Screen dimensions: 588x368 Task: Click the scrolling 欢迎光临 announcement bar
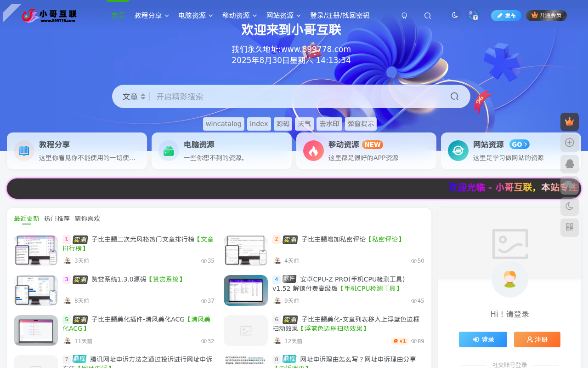(294, 189)
